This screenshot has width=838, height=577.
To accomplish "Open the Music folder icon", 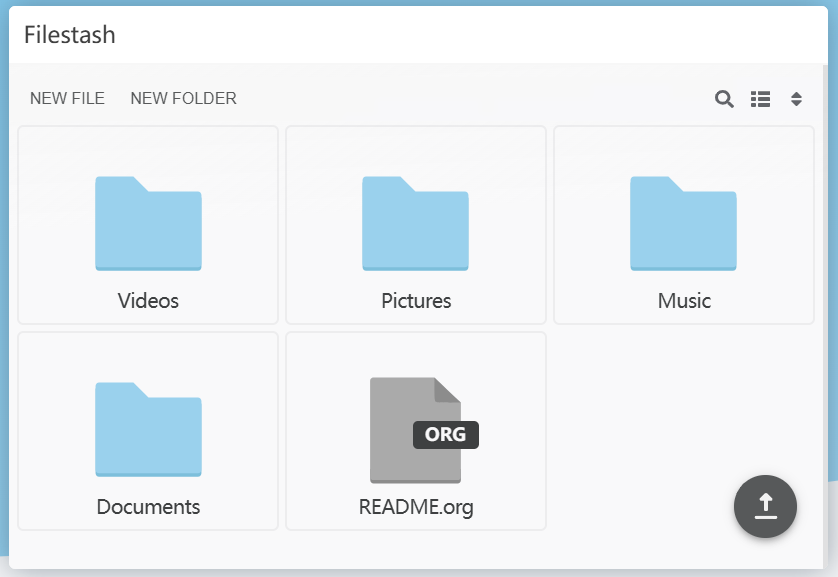I will tap(683, 224).
